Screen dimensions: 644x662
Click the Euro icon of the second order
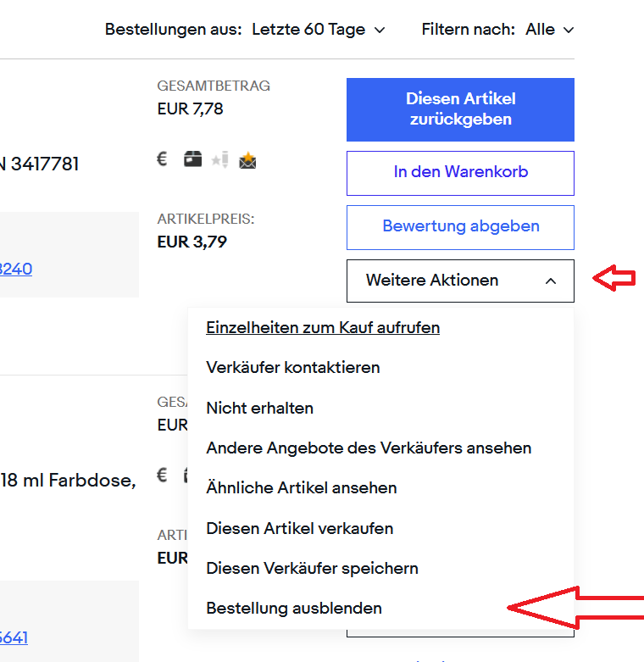[x=163, y=475]
